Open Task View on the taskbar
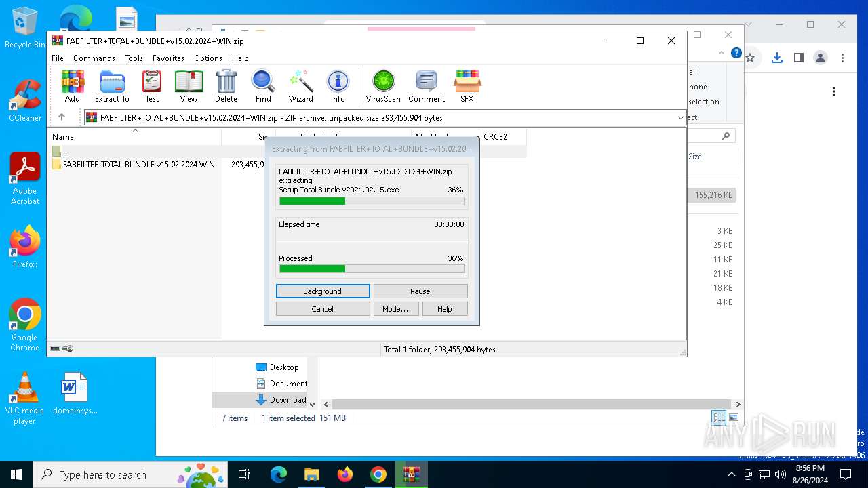 [244, 474]
